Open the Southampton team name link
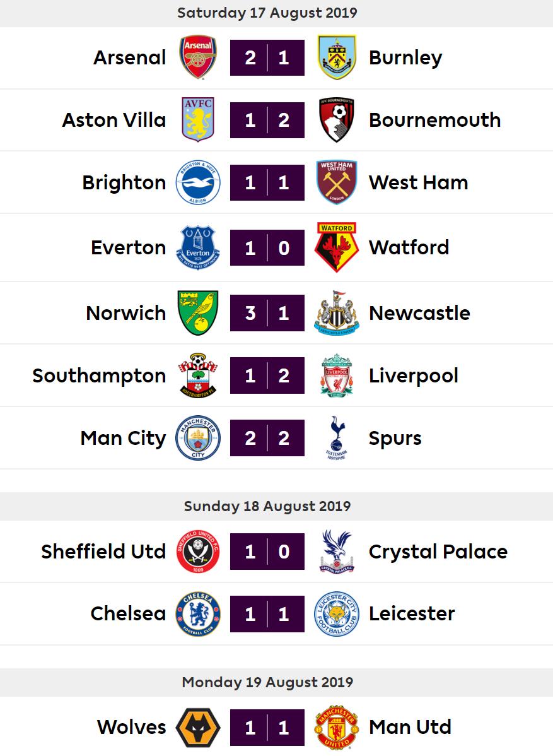The height and width of the screenshot is (756, 553). [99, 375]
